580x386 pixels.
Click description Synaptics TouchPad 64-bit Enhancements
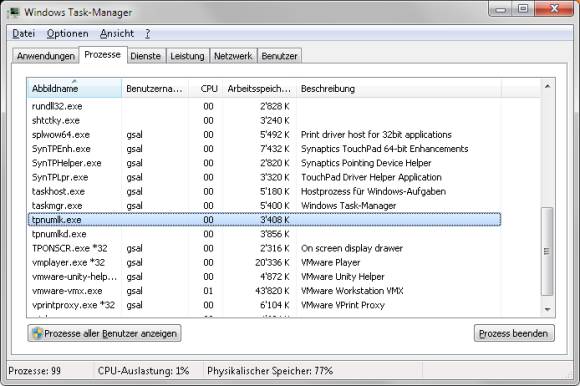tap(384, 149)
